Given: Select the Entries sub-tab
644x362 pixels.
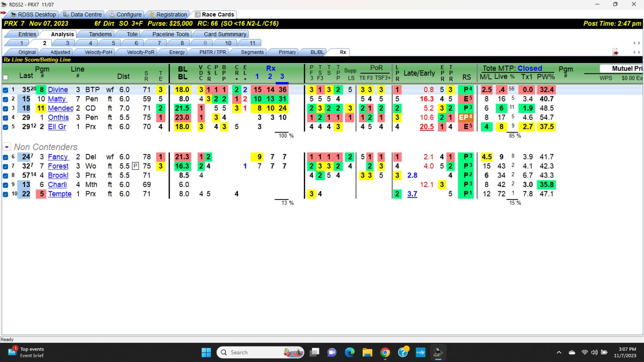Looking at the screenshot, I should tap(27, 34).
